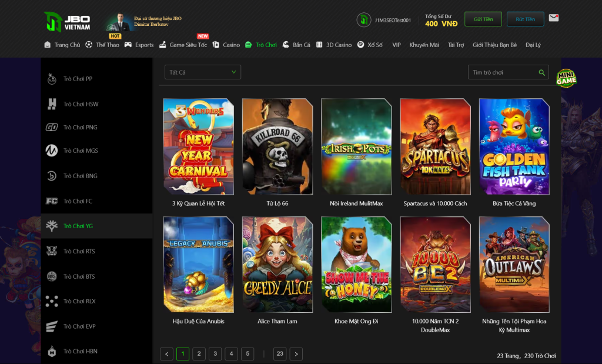Click the 400 VNĐ balance amount

click(x=441, y=24)
